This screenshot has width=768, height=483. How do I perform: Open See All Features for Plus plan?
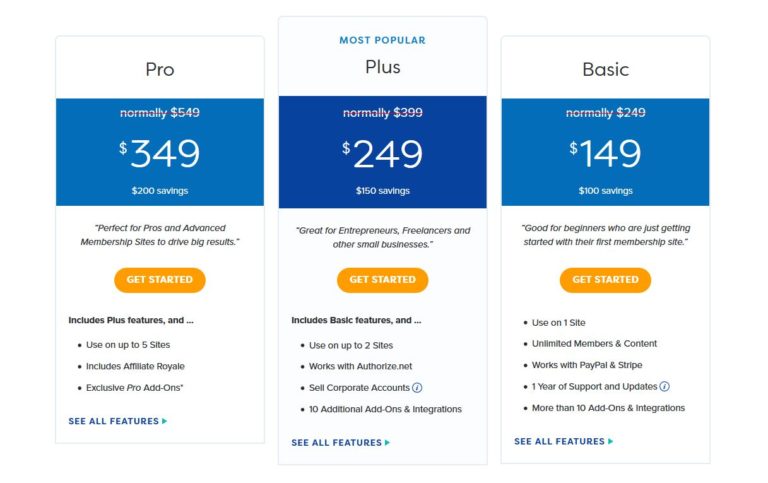(x=336, y=443)
